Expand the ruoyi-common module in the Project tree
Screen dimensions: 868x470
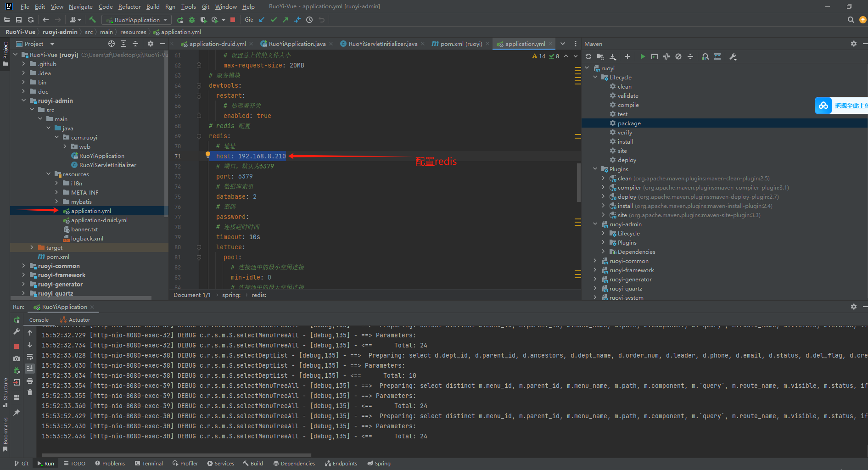[x=23, y=266]
